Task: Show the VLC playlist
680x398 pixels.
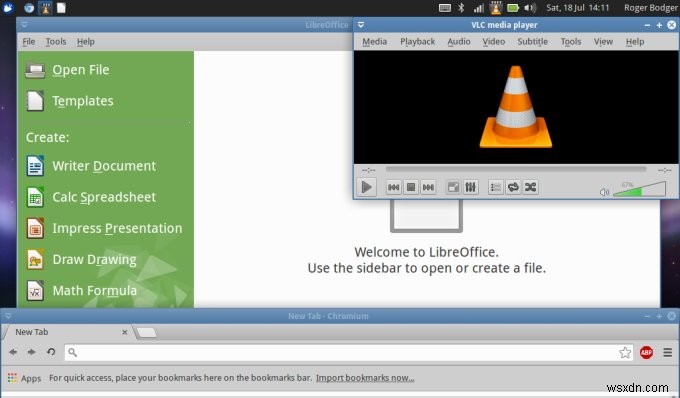Action: [x=496, y=187]
